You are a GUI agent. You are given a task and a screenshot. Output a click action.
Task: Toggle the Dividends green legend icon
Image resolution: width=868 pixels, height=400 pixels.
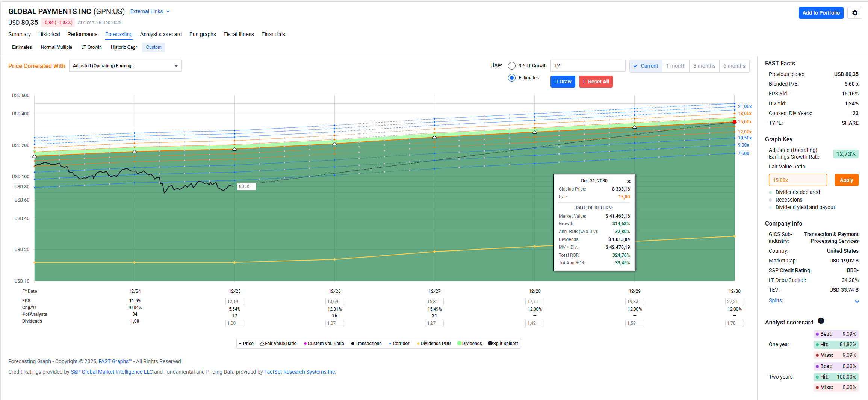459,343
